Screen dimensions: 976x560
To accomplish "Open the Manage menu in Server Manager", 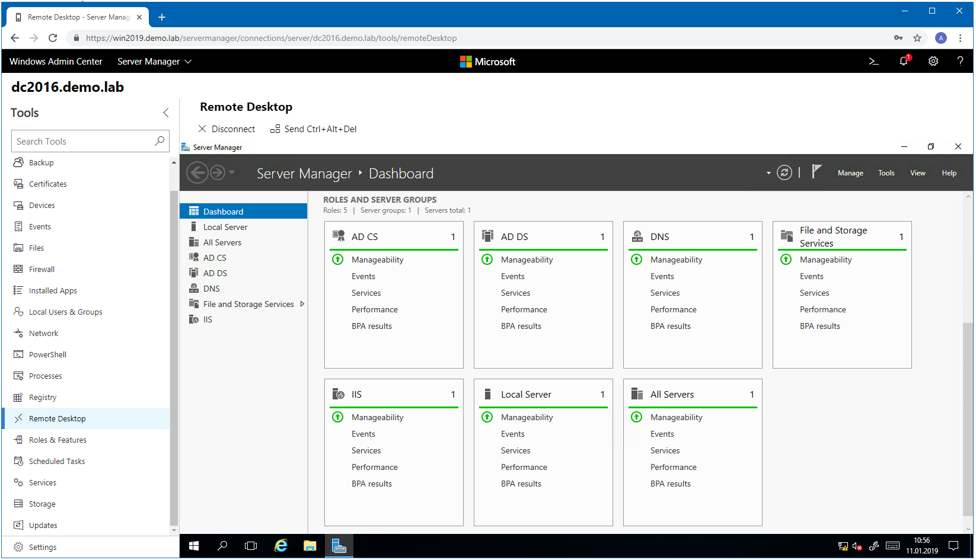I will point(850,172).
